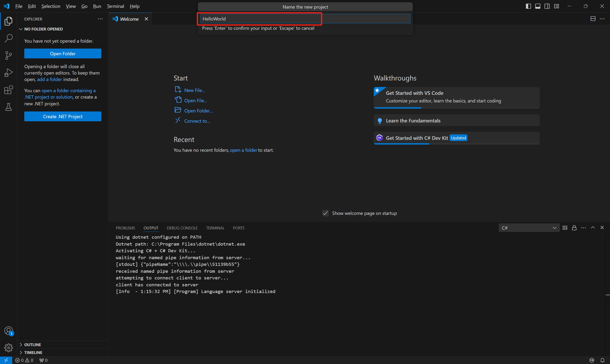
Task: Open editor more actions ellipsis
Action: point(602,19)
